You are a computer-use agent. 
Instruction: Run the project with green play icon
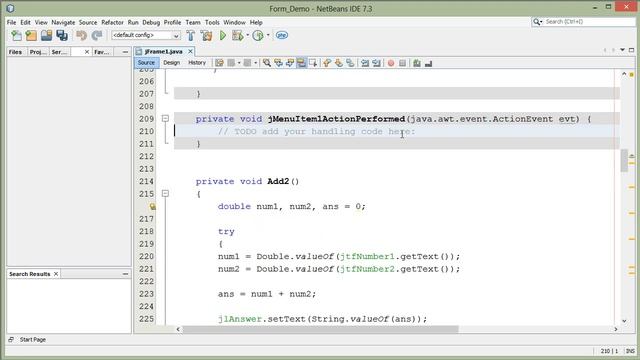coord(223,36)
